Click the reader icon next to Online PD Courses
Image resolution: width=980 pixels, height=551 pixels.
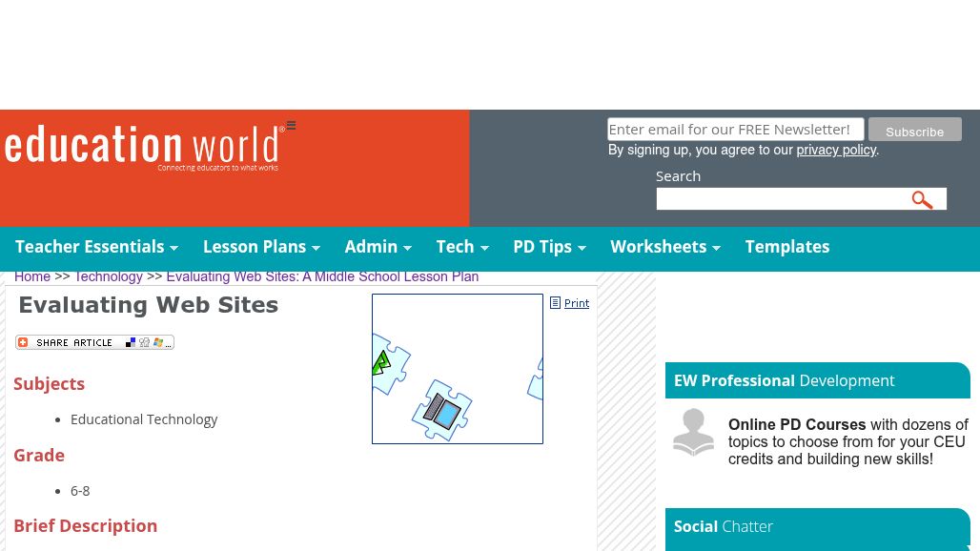pos(693,432)
